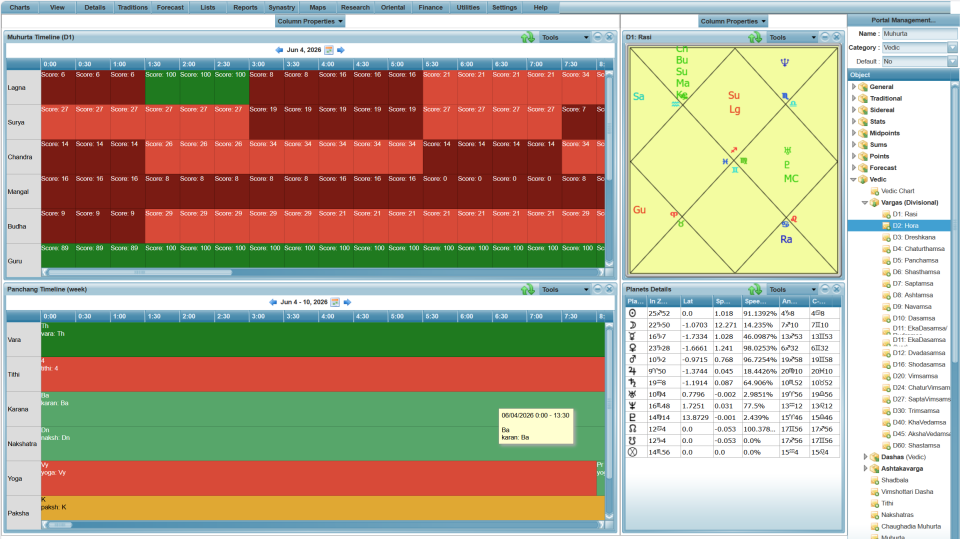Screen dimensions: 960x539
Task: Click the Vedic Chart item icon
Action: [x=874, y=191]
